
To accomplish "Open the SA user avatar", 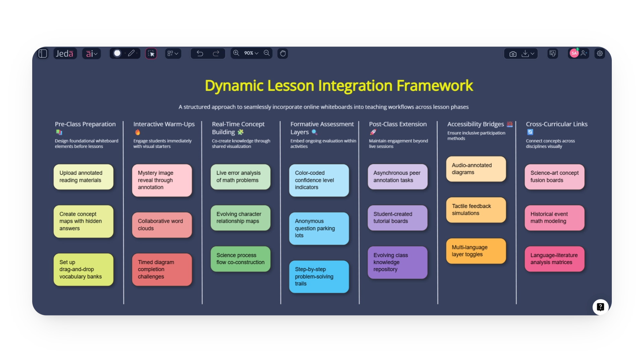I will coord(574,53).
